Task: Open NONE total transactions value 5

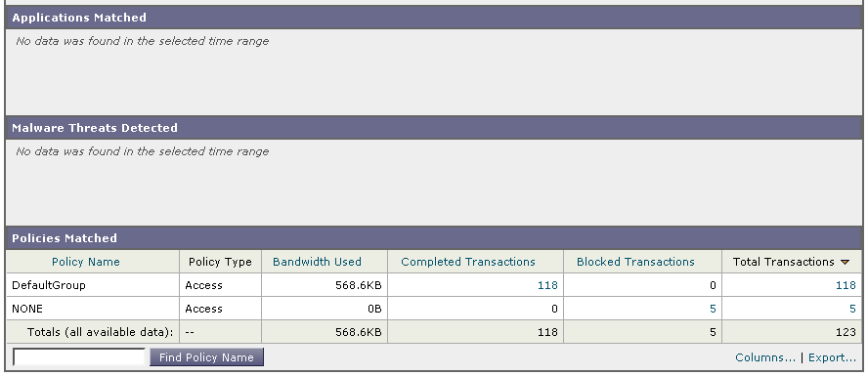Action: 852,309
